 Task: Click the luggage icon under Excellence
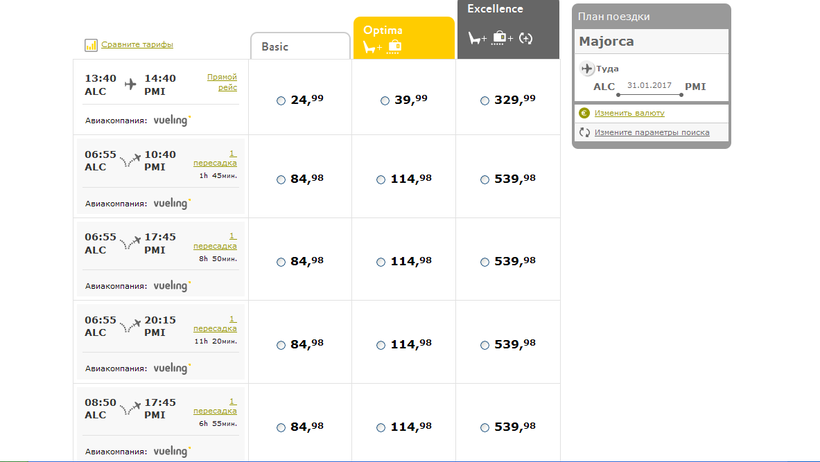tap(502, 38)
